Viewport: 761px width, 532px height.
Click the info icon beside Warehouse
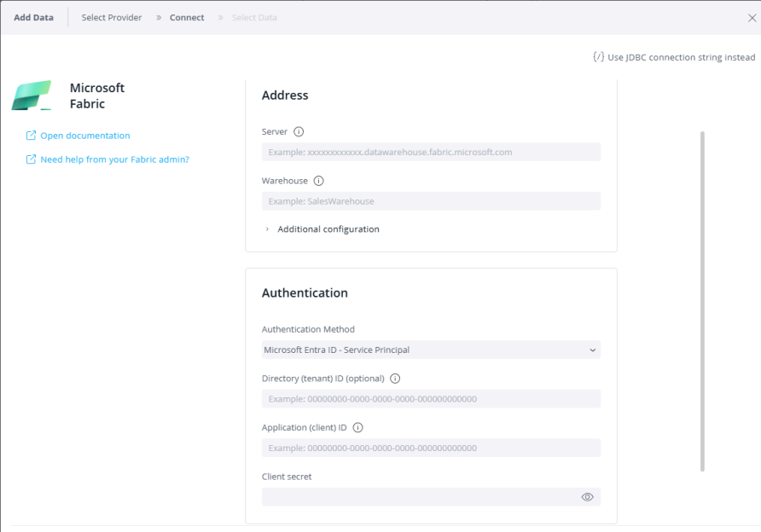(318, 181)
